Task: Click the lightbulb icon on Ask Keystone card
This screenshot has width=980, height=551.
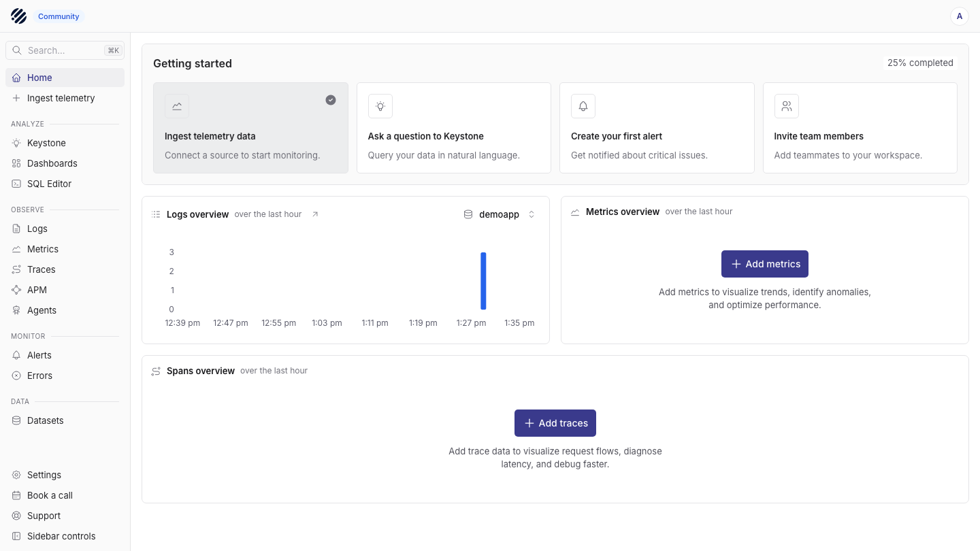Action: [x=380, y=106]
